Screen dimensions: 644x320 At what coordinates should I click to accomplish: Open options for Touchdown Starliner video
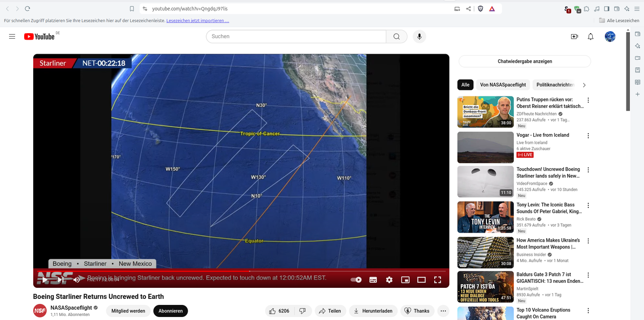588,170
